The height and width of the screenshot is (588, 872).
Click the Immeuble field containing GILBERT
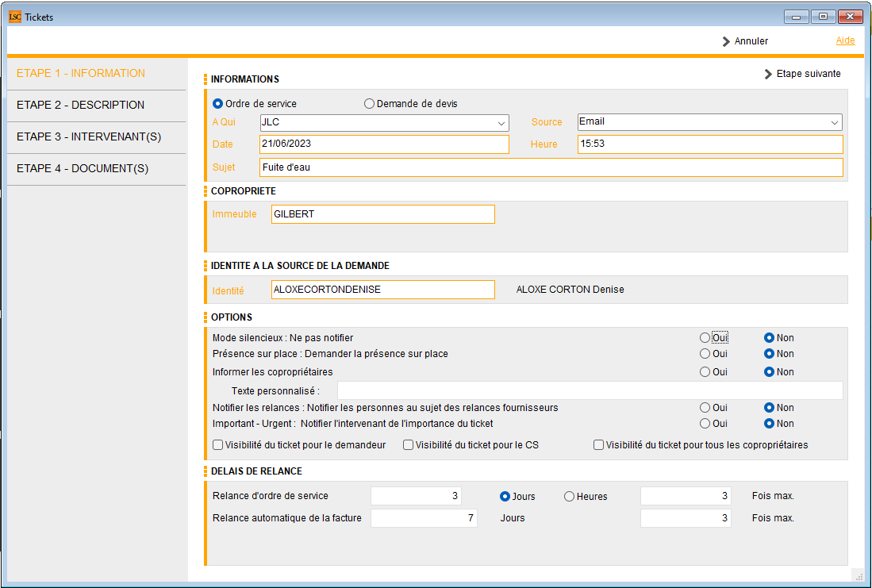coord(383,214)
